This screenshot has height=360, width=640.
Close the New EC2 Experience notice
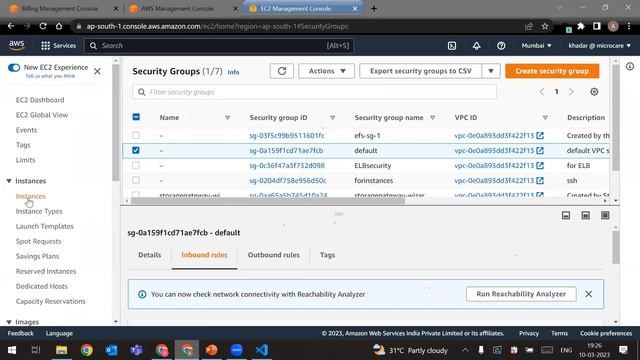(x=97, y=71)
